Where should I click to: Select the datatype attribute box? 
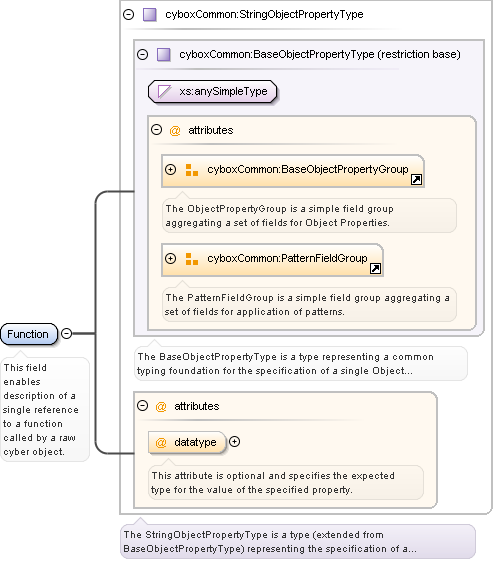click(187, 442)
